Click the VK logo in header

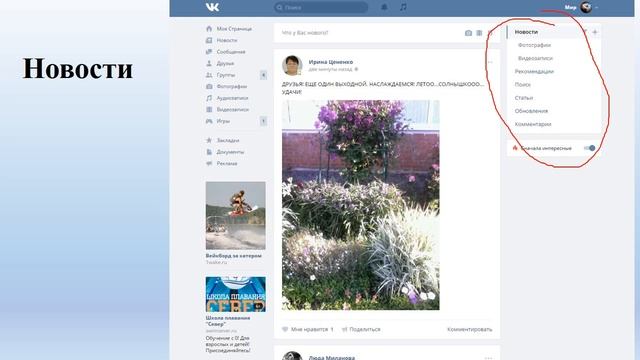[x=212, y=7]
